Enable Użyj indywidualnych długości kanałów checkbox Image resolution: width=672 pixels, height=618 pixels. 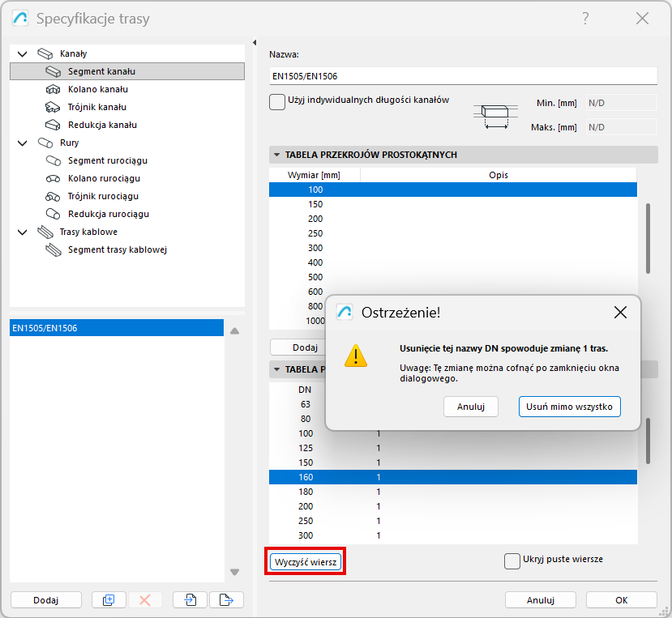pyautogui.click(x=277, y=102)
